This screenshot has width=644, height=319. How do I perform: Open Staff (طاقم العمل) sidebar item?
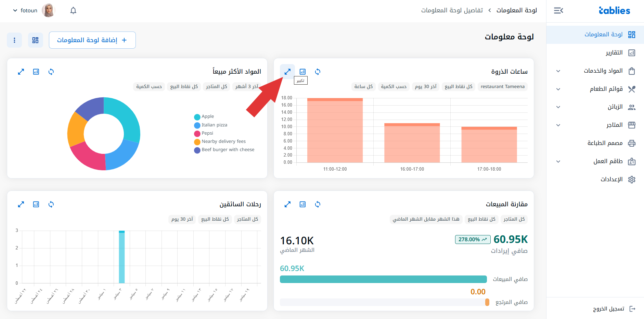(x=595, y=161)
